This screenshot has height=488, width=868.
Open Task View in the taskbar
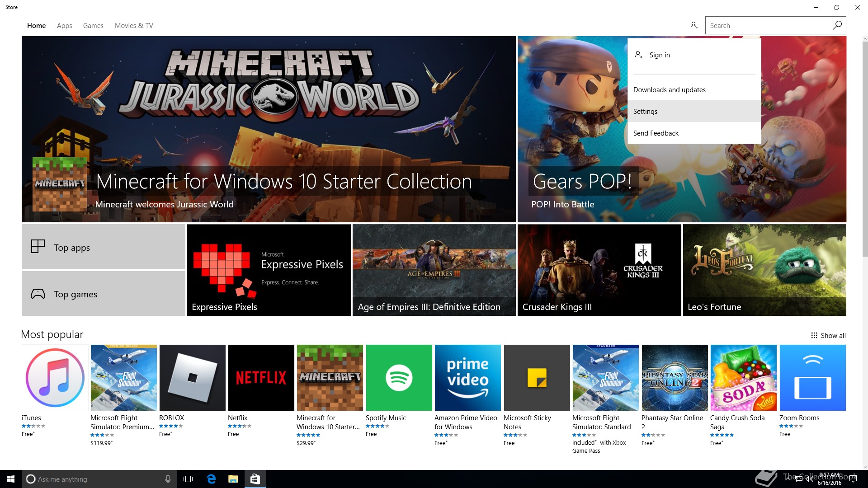[x=188, y=479]
